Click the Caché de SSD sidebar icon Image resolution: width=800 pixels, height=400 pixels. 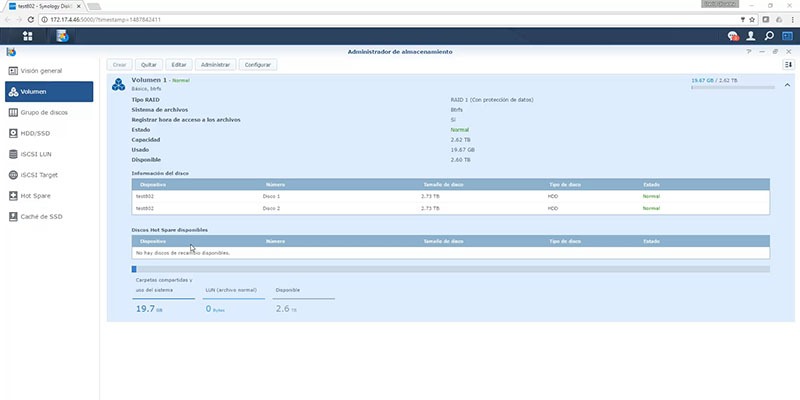point(13,217)
